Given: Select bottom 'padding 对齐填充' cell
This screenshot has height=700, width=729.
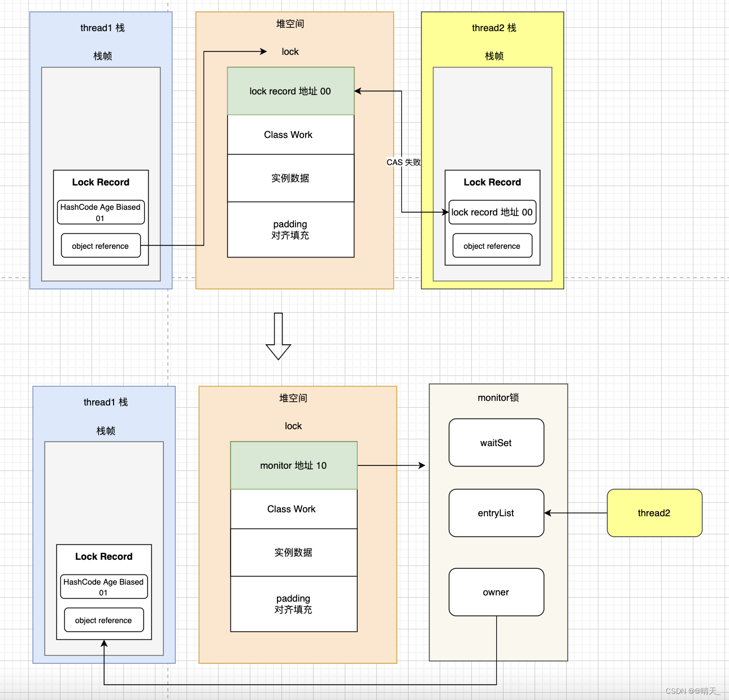Looking at the screenshot, I should (x=294, y=604).
